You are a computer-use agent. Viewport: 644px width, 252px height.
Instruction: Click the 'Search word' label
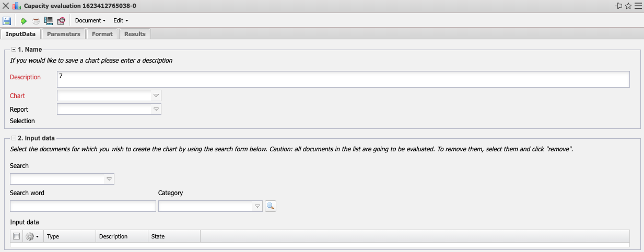click(x=27, y=193)
